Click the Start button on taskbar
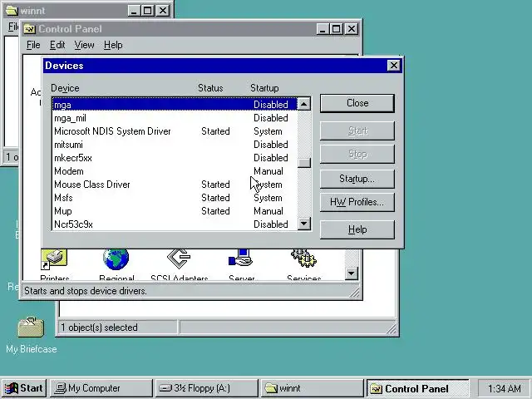The image size is (532, 399). [x=24, y=388]
